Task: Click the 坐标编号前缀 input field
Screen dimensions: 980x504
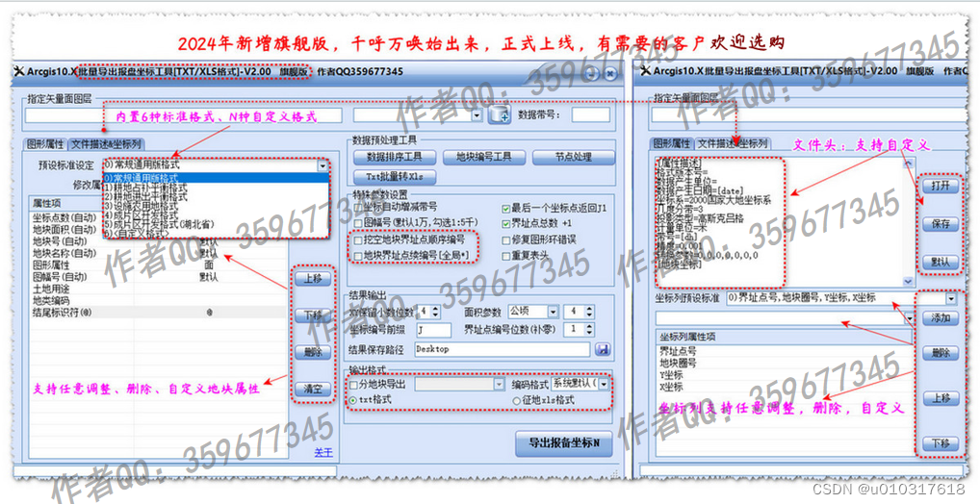Action: (x=434, y=330)
